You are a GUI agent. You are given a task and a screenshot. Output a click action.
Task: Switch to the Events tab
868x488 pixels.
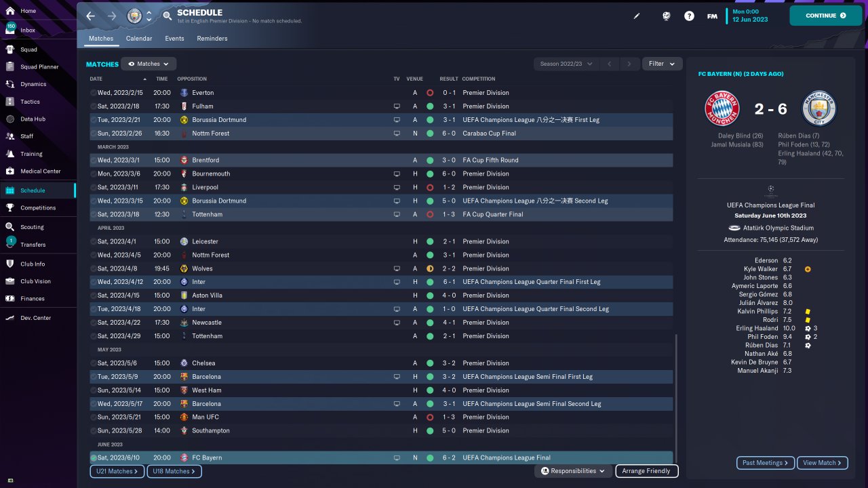pyautogui.click(x=174, y=39)
